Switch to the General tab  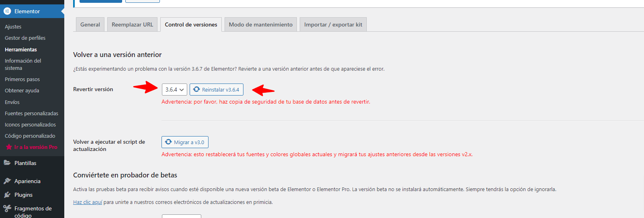coord(90,24)
